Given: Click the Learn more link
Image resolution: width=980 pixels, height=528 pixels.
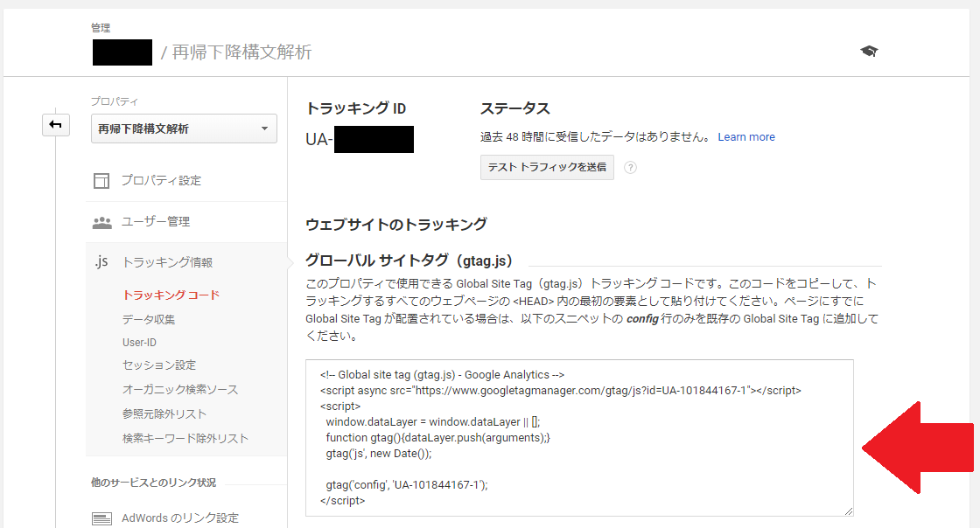Looking at the screenshot, I should pyautogui.click(x=746, y=137).
